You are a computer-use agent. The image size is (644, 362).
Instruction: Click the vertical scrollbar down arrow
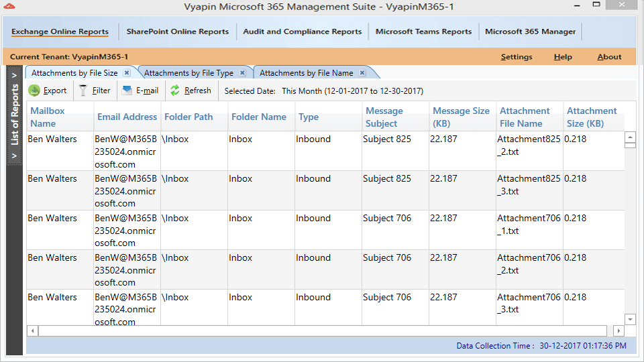click(630, 319)
